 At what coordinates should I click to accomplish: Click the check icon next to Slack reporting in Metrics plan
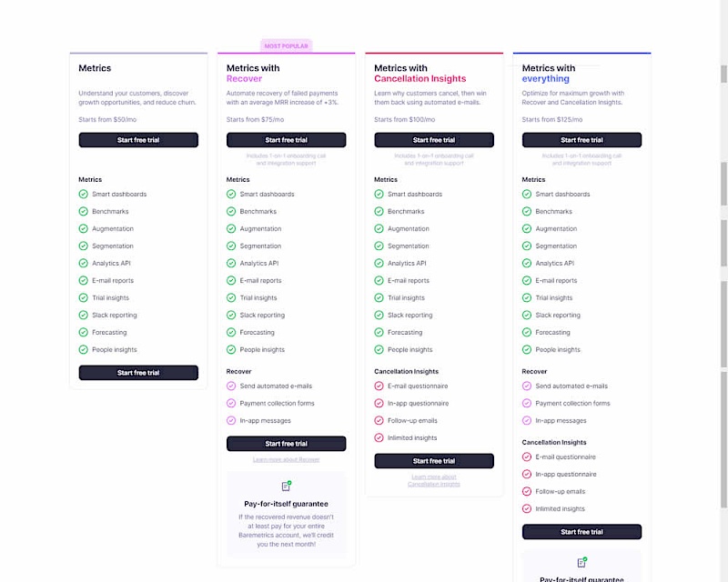click(84, 315)
